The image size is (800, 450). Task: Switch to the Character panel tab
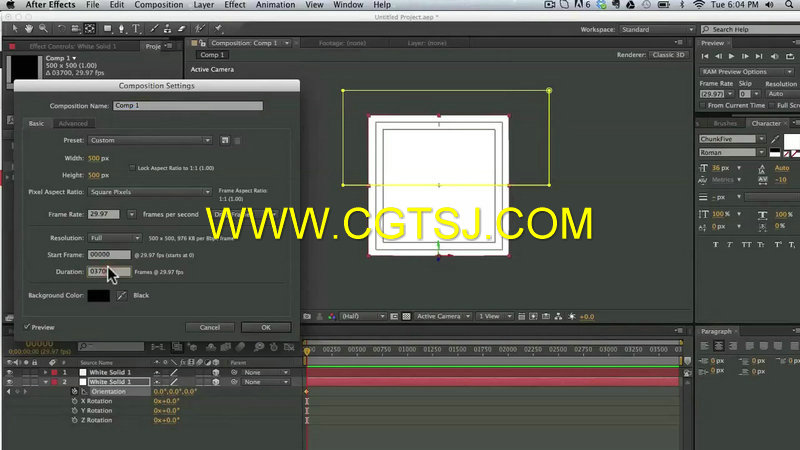(x=766, y=123)
